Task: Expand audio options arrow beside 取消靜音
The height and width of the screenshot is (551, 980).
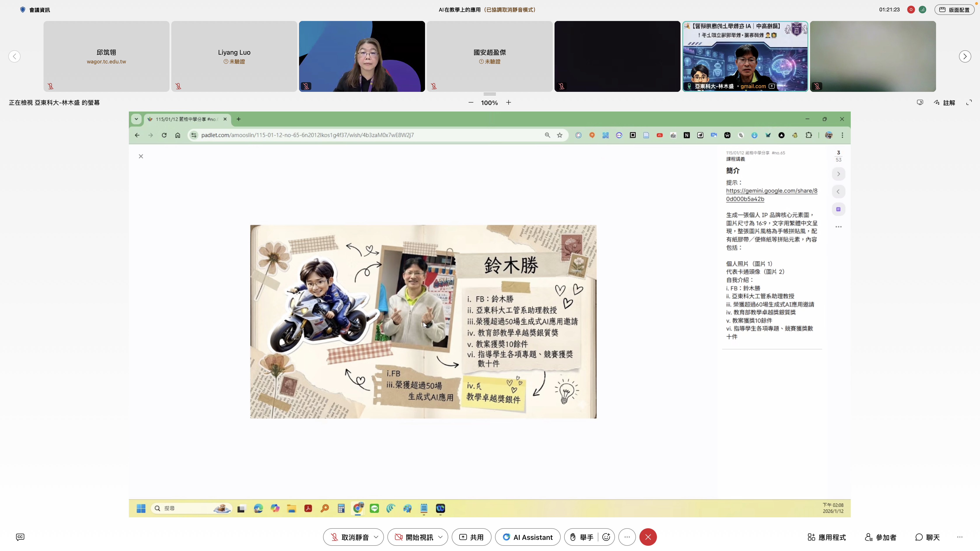Action: [376, 537]
